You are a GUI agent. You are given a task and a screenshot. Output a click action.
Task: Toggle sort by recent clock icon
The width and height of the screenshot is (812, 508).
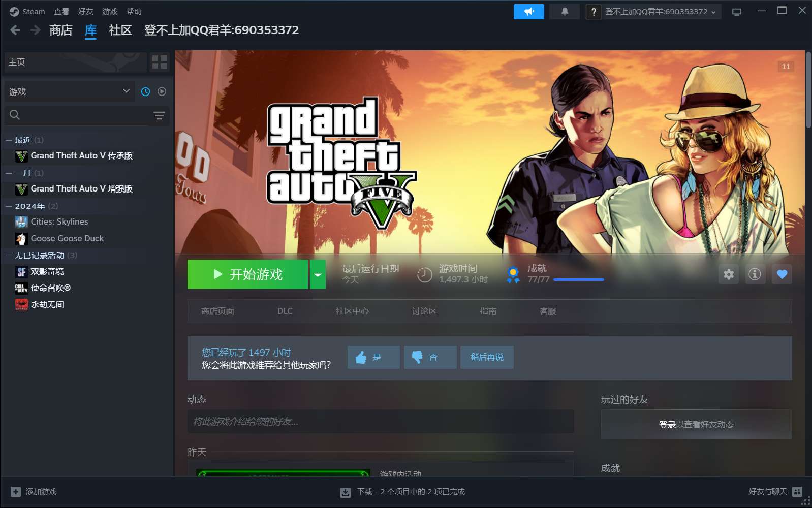(145, 91)
